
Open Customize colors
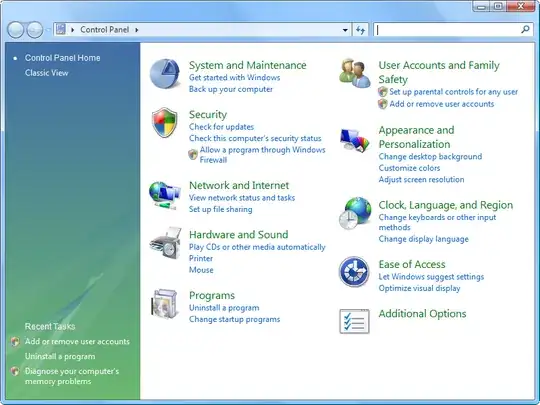tap(409, 168)
